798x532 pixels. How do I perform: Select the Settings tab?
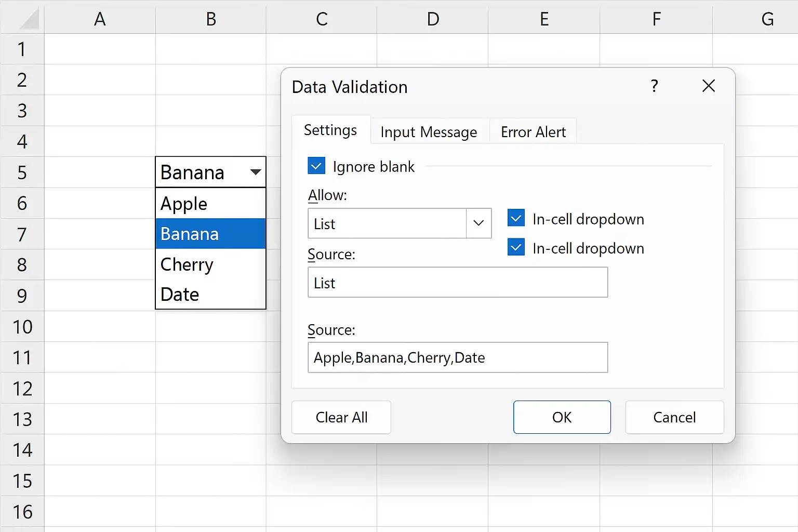click(330, 130)
